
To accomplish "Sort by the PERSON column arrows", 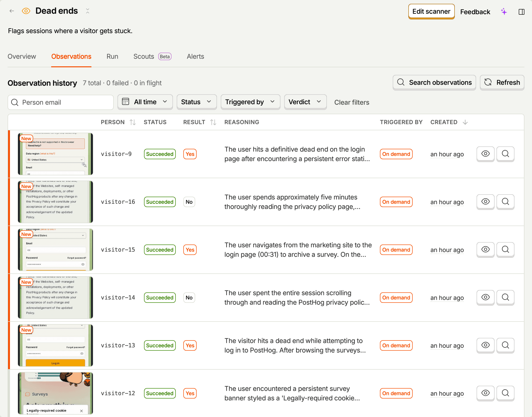I will (132, 122).
